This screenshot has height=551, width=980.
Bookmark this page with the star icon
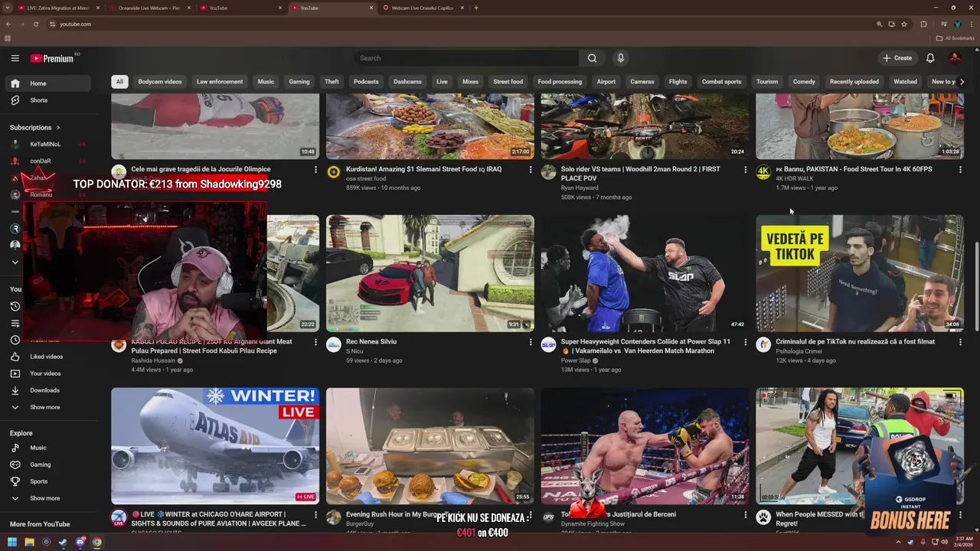click(904, 24)
